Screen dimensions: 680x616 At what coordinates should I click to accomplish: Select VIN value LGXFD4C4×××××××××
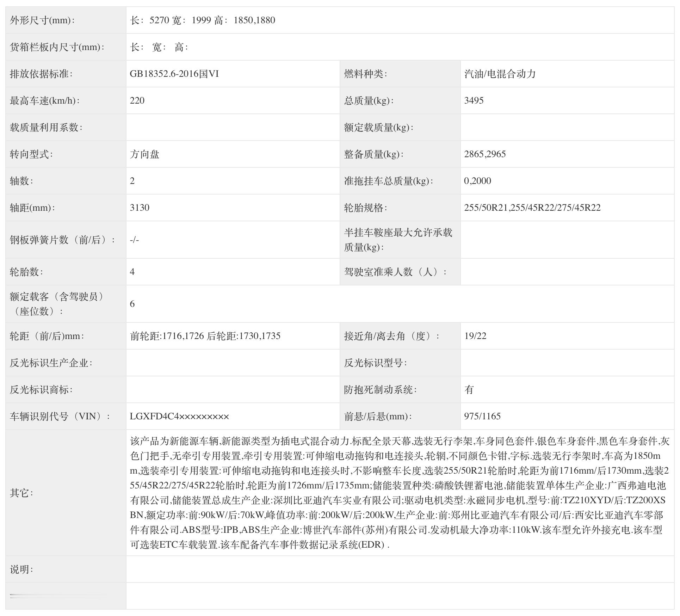(179, 416)
